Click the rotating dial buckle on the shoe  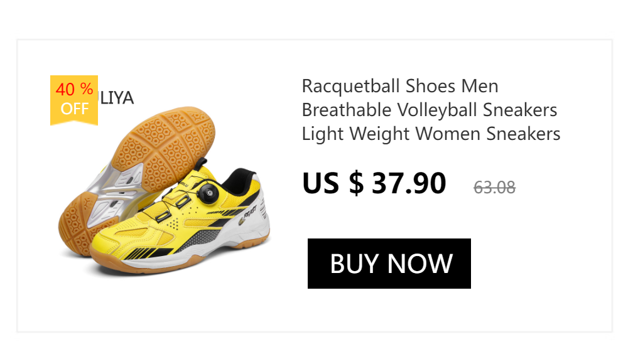pyautogui.click(x=208, y=193)
